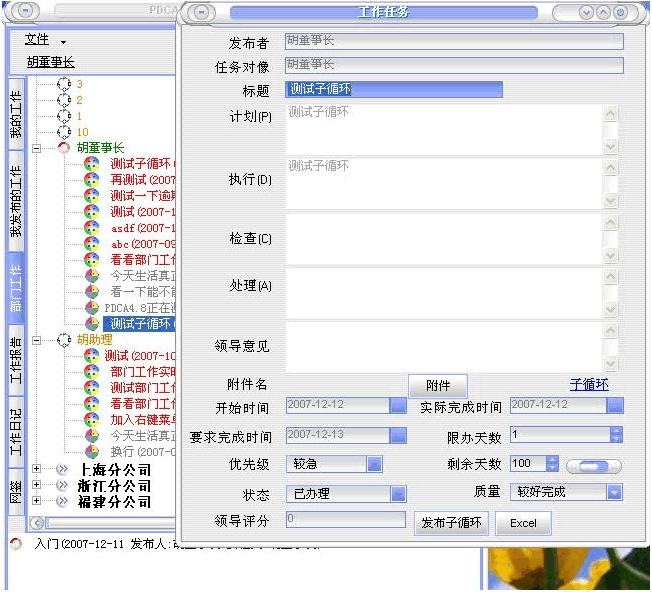Click the 标题 field with 测试子循环

tap(394, 89)
